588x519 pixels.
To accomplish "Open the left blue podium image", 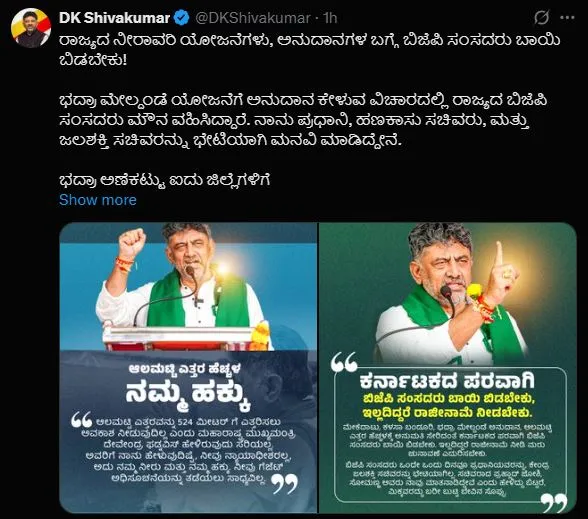I will click(188, 368).
